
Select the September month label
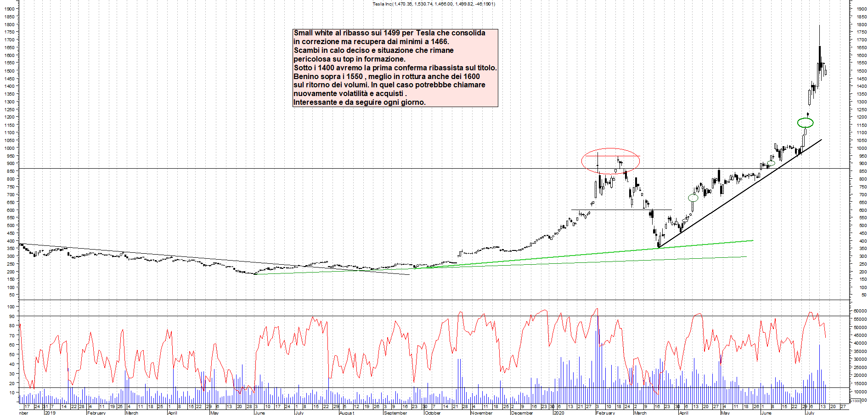pyautogui.click(x=395, y=413)
